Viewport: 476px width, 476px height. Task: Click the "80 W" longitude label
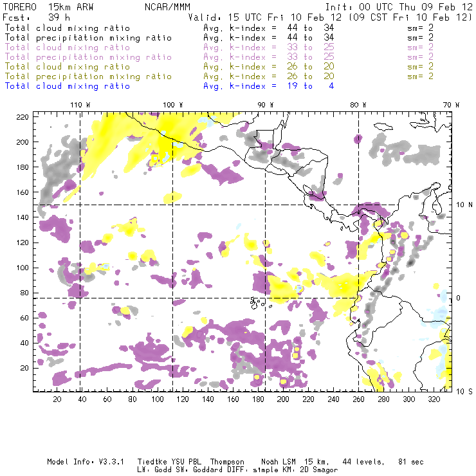pos(358,105)
